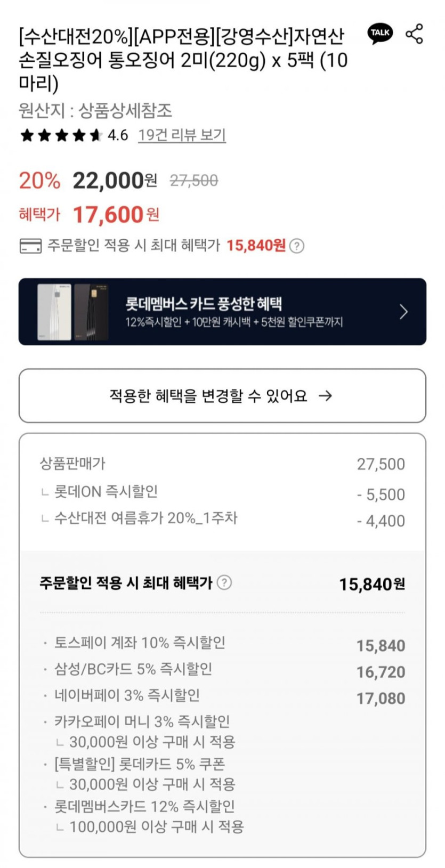Screen dimensions: 445x868
Task: Tap [특별할인] 롯데카드 5% 쿠폰 item
Action: 140,764
